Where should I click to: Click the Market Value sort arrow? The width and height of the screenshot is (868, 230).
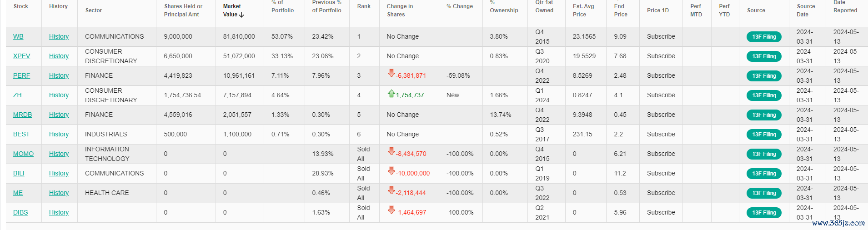coord(241,15)
